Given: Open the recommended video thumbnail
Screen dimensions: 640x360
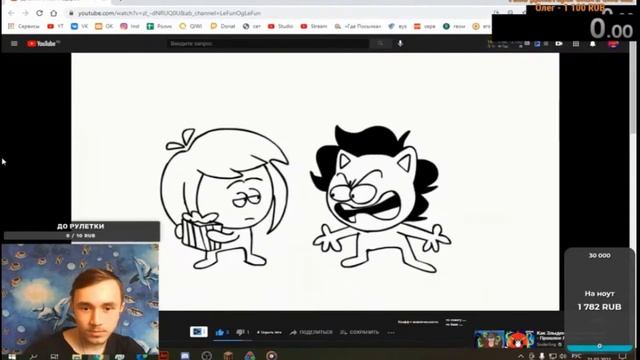Looking at the screenshot, I should (x=504, y=339).
